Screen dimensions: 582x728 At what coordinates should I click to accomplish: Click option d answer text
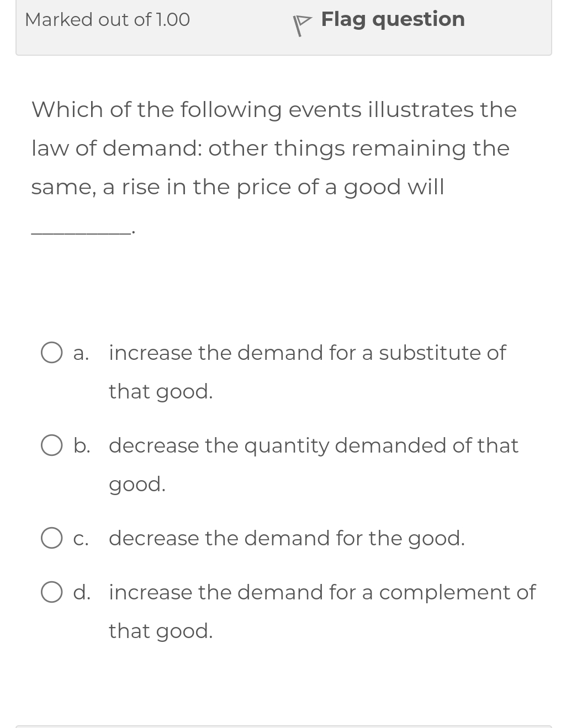pyautogui.click(x=322, y=592)
